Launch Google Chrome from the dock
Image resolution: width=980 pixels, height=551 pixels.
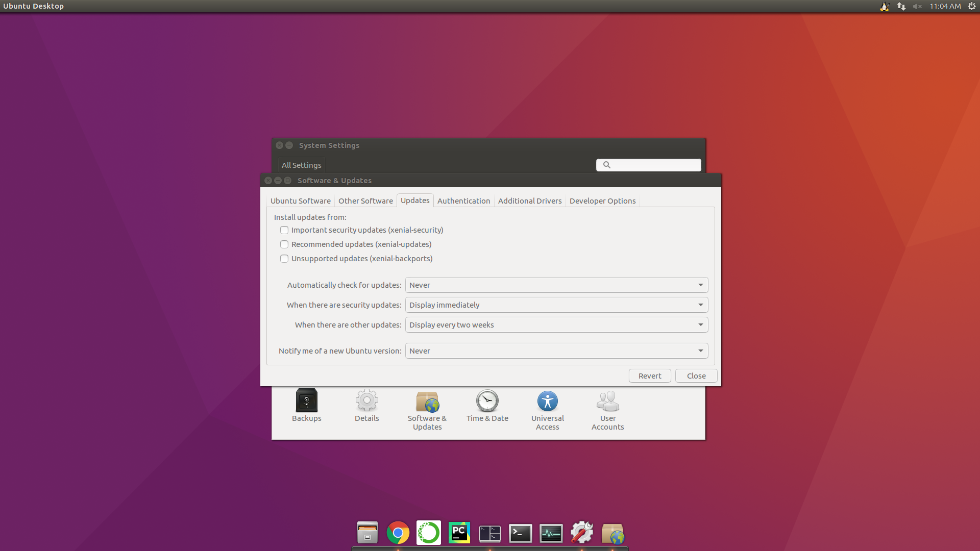[x=398, y=533]
